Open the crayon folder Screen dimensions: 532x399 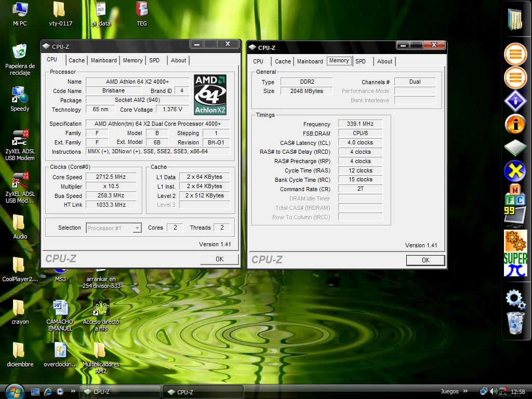pos(20,312)
